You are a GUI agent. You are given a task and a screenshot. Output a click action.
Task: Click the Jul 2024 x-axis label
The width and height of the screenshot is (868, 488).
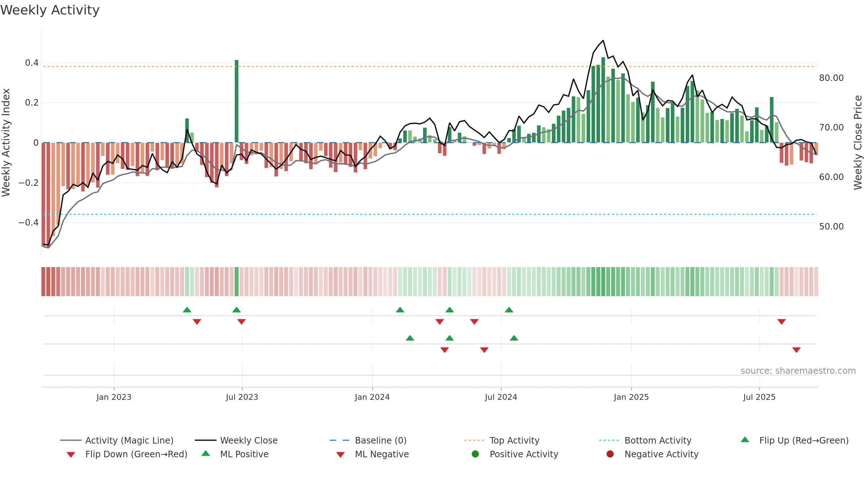point(501,397)
